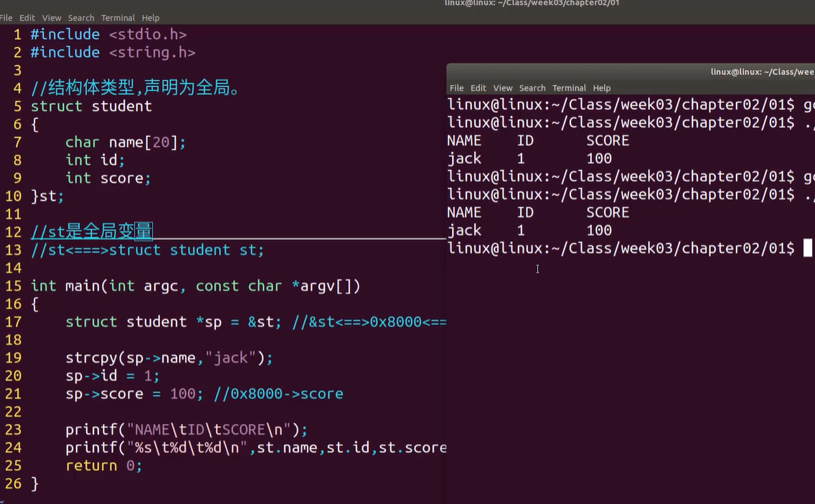Click the '//0x8000->score' comment
This screenshot has width=815, height=504.
point(278,394)
